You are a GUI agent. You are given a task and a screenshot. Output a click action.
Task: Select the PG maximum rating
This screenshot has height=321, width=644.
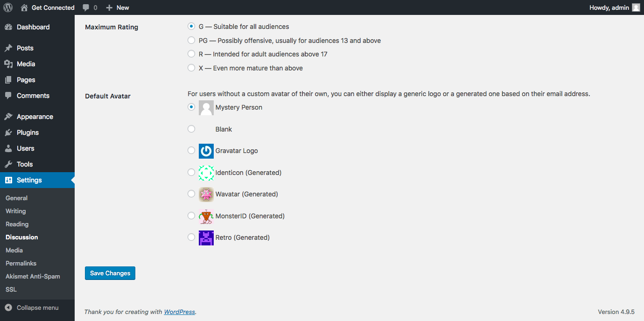coord(191,40)
